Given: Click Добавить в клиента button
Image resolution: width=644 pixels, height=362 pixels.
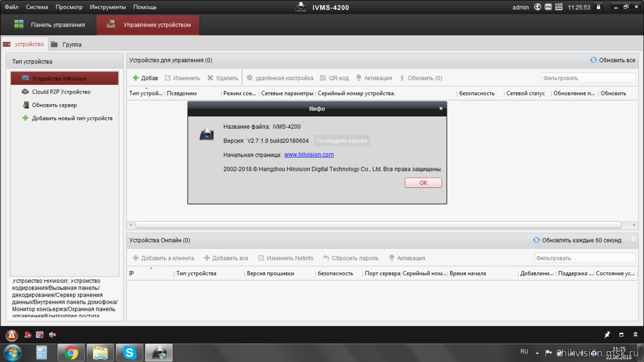Looking at the screenshot, I should pos(163,258).
